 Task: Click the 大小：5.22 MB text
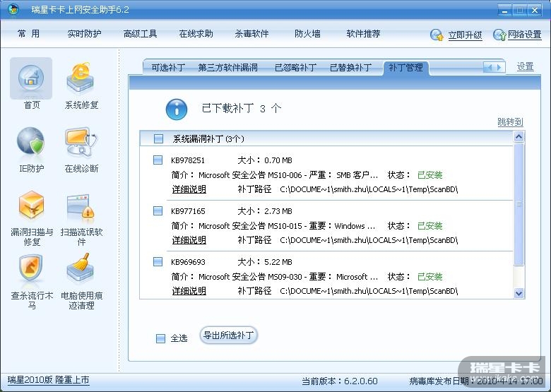[x=265, y=262]
